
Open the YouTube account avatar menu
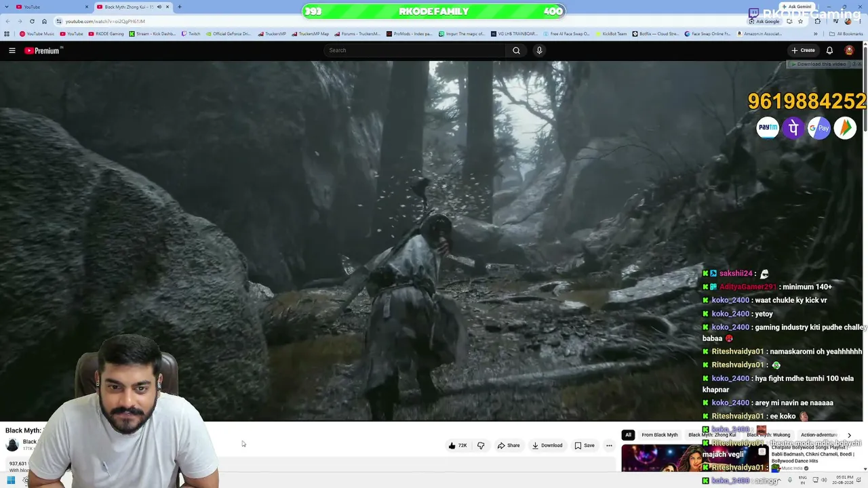click(849, 50)
